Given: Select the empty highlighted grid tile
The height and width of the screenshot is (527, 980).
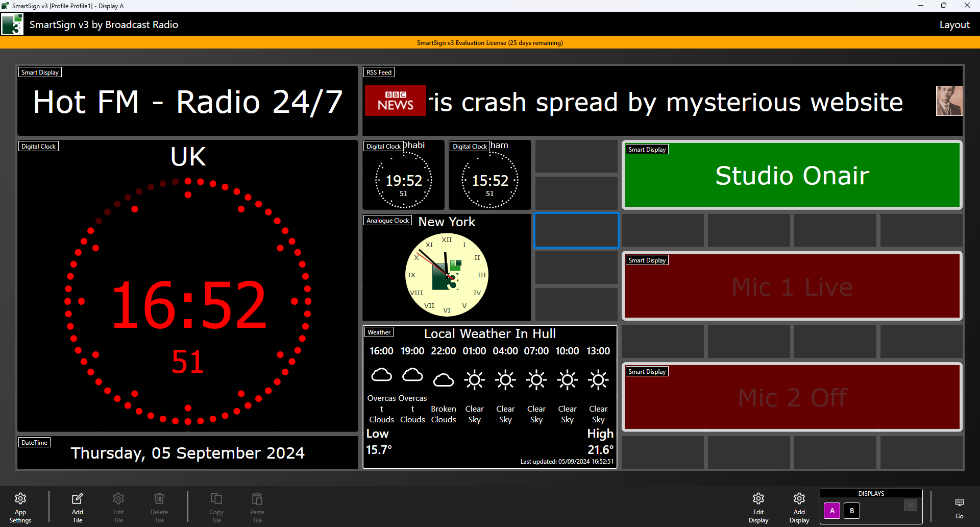Looking at the screenshot, I should (576, 230).
